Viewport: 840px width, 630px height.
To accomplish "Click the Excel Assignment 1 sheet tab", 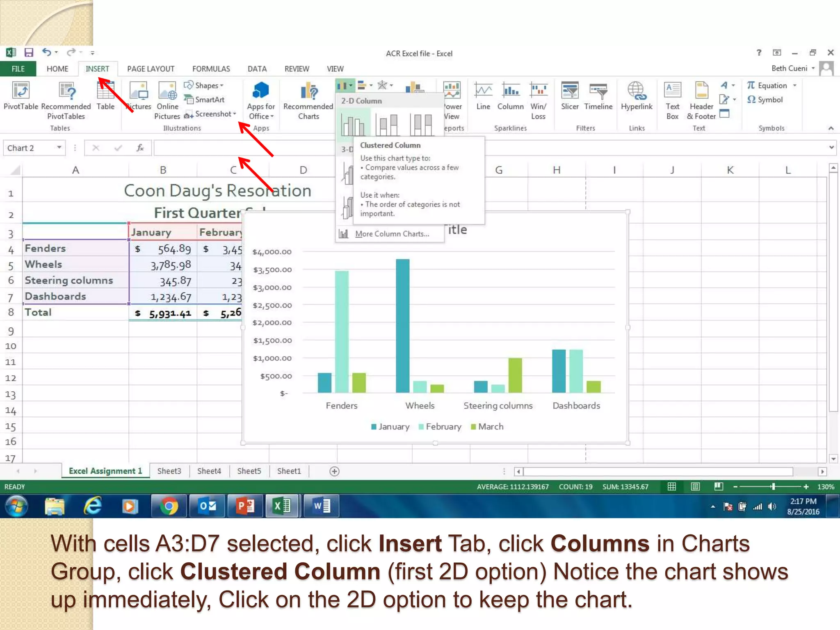I will (105, 471).
